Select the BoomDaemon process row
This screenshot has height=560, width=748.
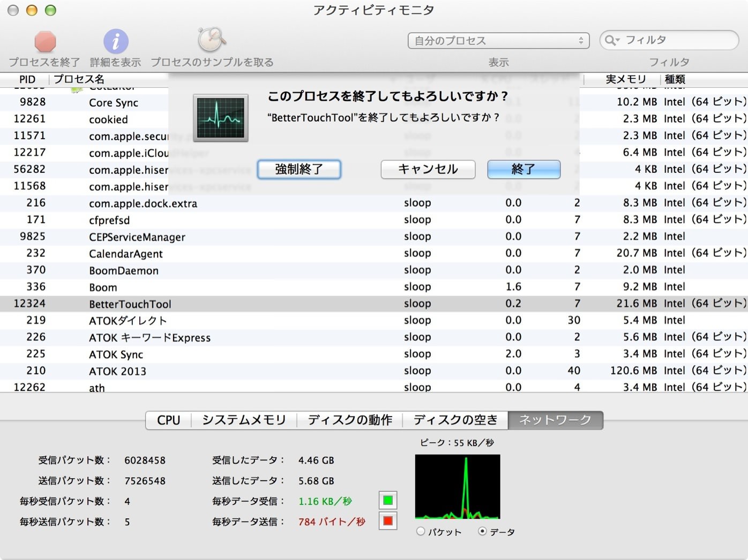pos(374,270)
